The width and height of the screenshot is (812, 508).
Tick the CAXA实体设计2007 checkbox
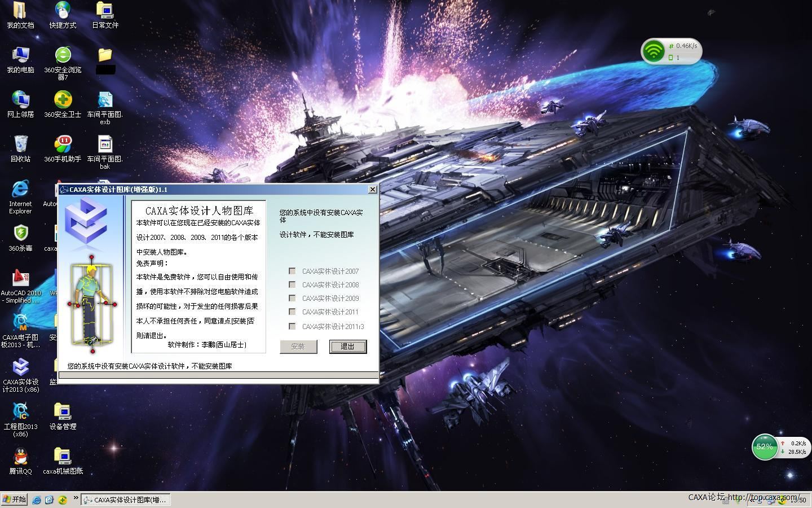[292, 271]
